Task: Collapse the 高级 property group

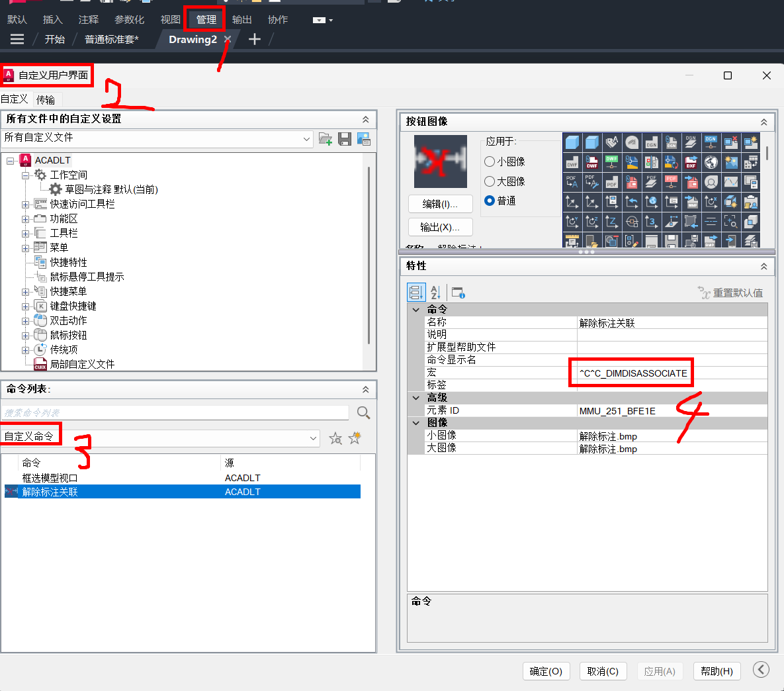Action: click(x=416, y=398)
